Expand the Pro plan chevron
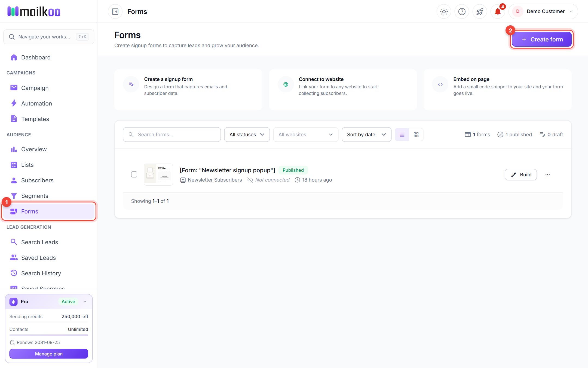 [x=85, y=301]
